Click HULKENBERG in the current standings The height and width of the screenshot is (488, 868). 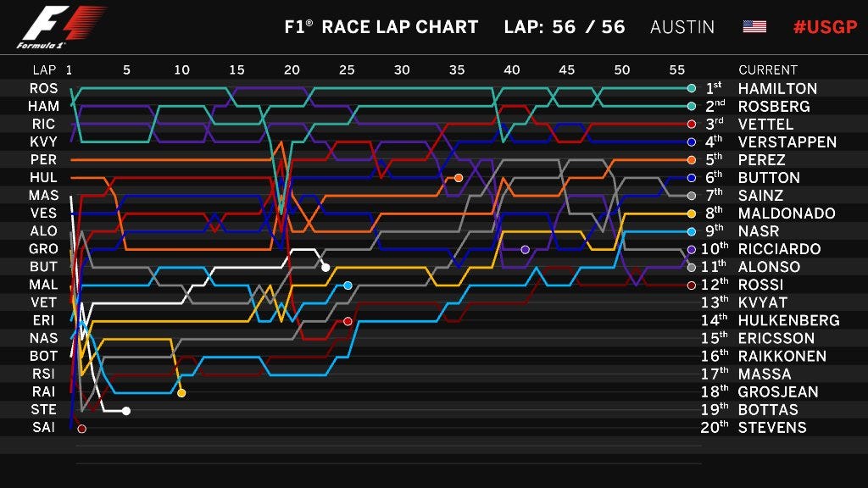click(789, 320)
